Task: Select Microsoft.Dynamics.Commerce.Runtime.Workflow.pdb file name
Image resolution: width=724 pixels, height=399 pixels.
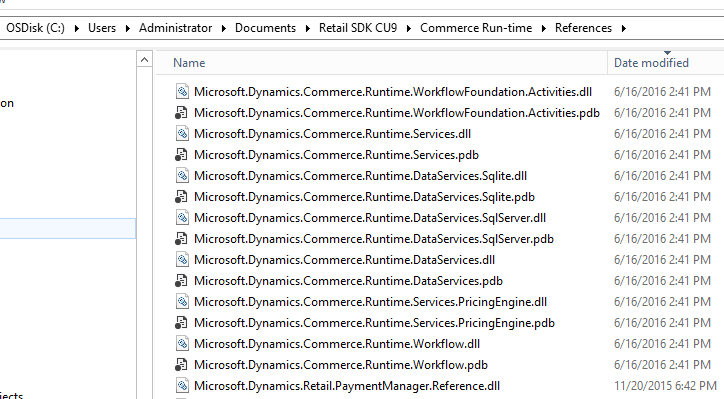Action: point(341,365)
